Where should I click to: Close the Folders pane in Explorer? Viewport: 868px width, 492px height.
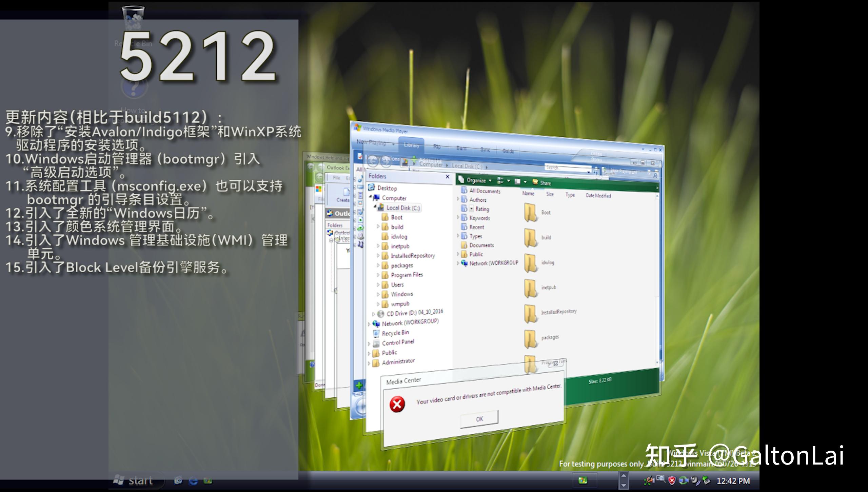[448, 177]
